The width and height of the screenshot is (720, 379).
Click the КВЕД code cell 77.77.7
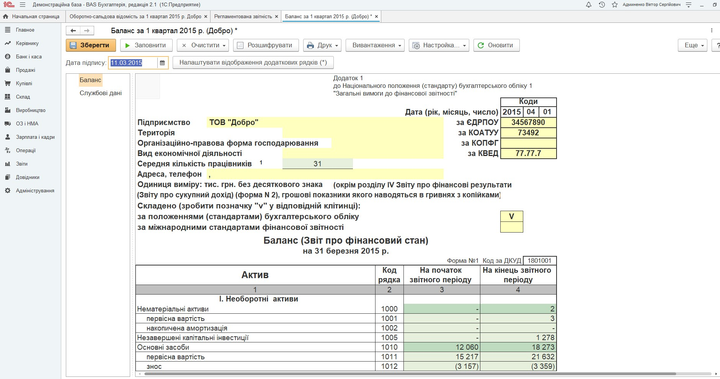pyautogui.click(x=528, y=153)
